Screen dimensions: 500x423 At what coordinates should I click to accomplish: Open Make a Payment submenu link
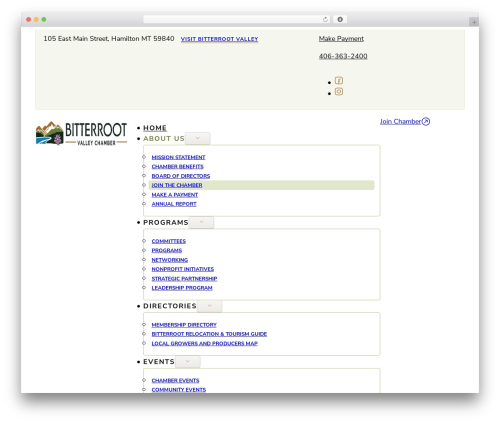point(175,195)
